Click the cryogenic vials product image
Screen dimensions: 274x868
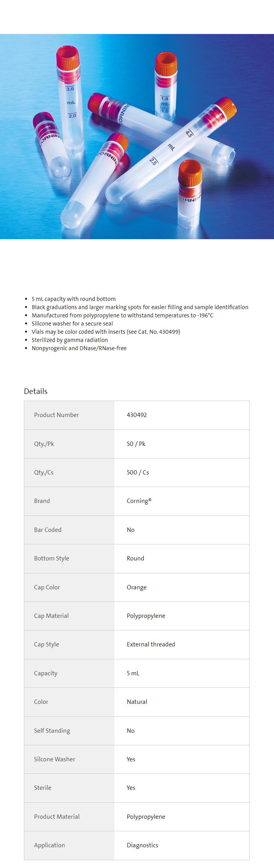[x=137, y=136]
